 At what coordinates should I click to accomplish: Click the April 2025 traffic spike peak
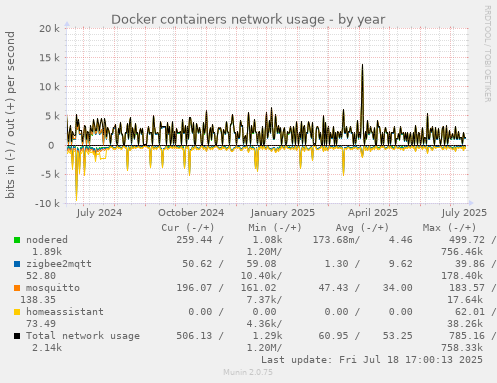(362, 65)
